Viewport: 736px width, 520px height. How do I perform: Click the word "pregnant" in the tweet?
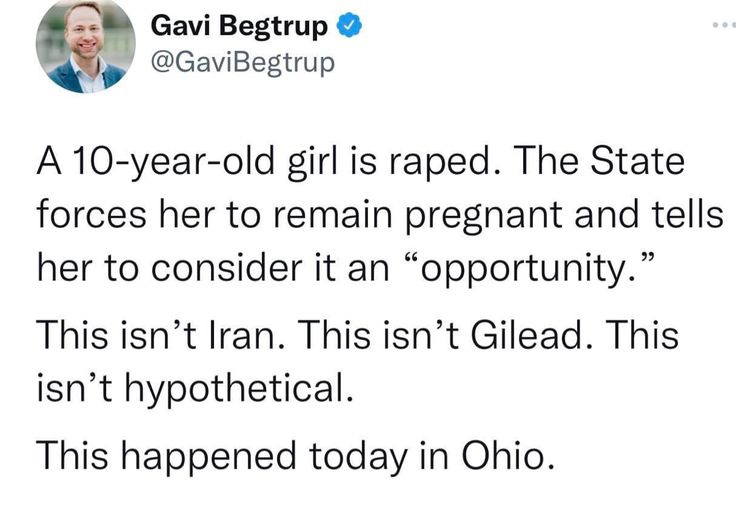click(483, 215)
